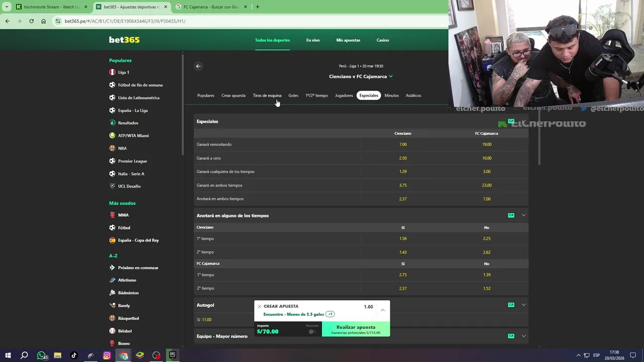Click the browser address bar URL
Viewport: 644px width, 362px height.
click(x=125, y=21)
